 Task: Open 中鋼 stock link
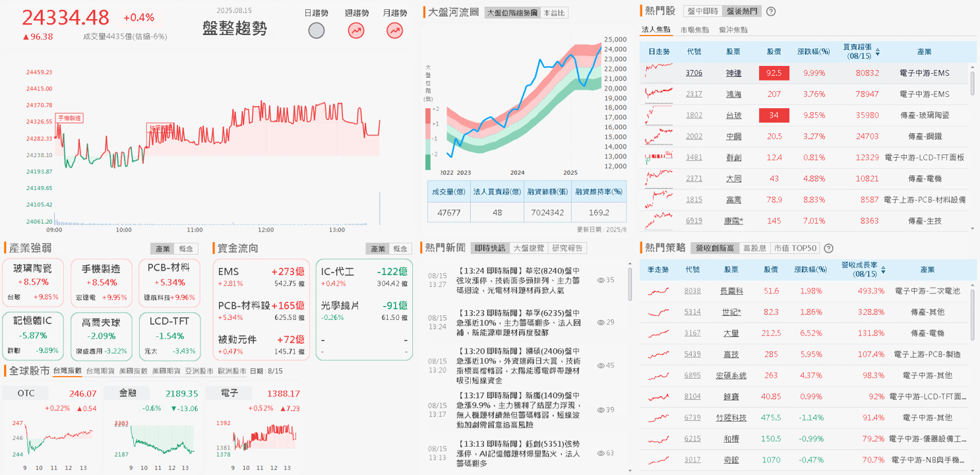coord(733,136)
